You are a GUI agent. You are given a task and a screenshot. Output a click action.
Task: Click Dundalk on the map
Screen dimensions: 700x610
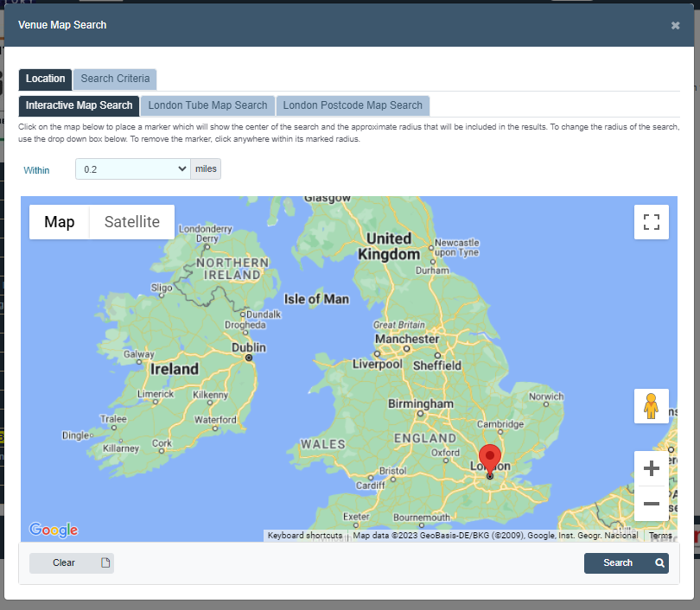264,315
